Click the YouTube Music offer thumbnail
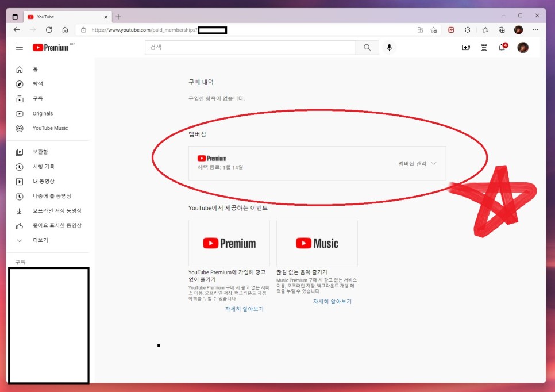555x392 pixels. point(317,243)
